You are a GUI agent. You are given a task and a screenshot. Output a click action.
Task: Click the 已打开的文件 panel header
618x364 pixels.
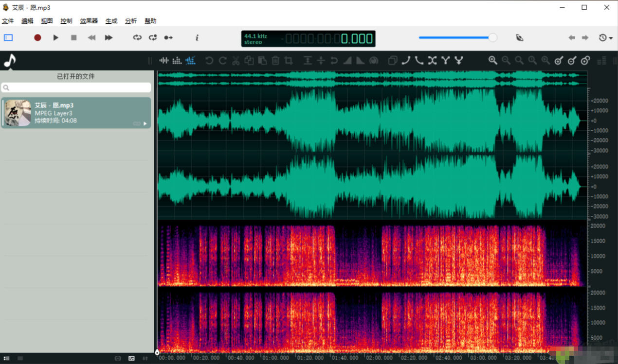click(76, 76)
